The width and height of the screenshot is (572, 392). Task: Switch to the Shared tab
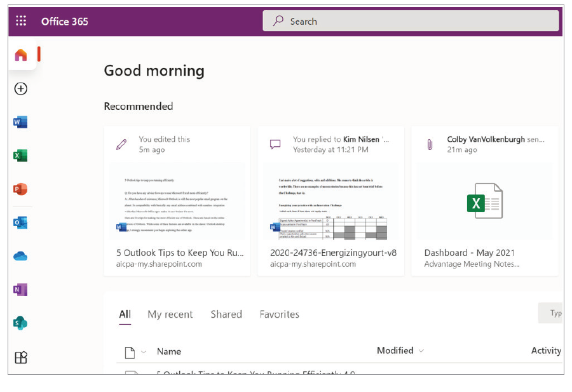click(x=226, y=314)
